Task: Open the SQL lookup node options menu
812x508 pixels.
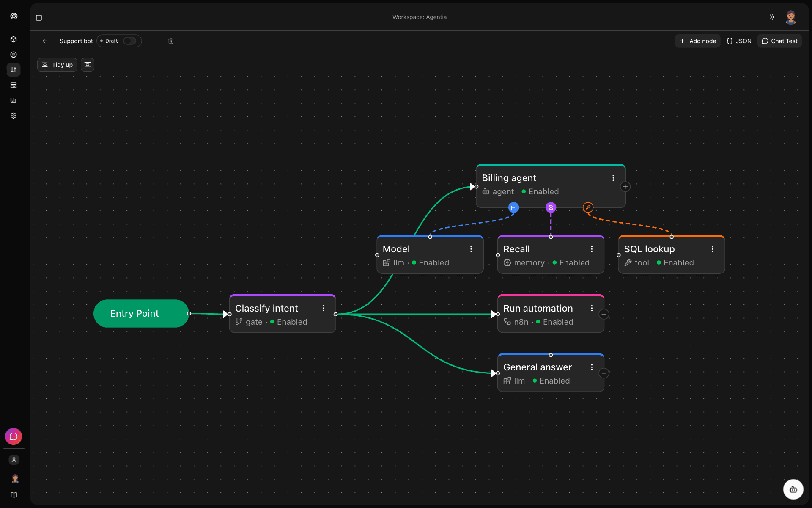Action: coord(713,249)
